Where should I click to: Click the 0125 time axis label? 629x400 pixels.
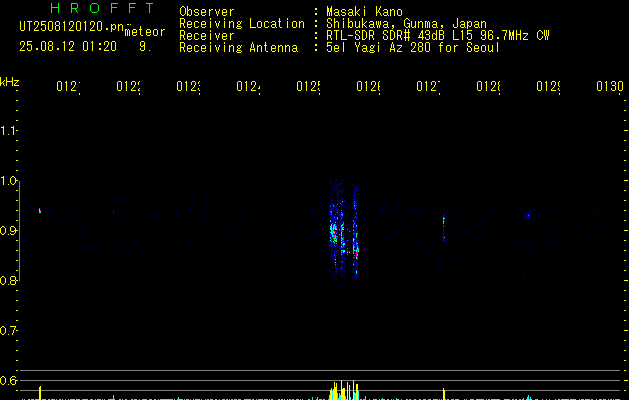coord(308,86)
